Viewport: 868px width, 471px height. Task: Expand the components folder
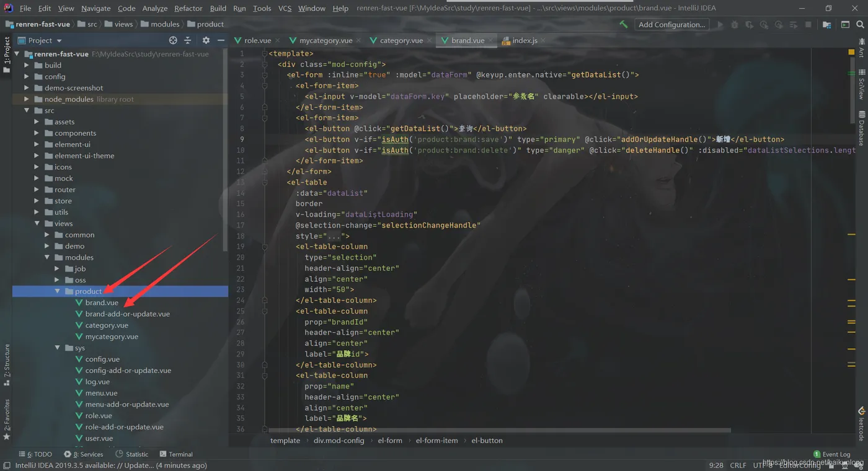(x=37, y=133)
